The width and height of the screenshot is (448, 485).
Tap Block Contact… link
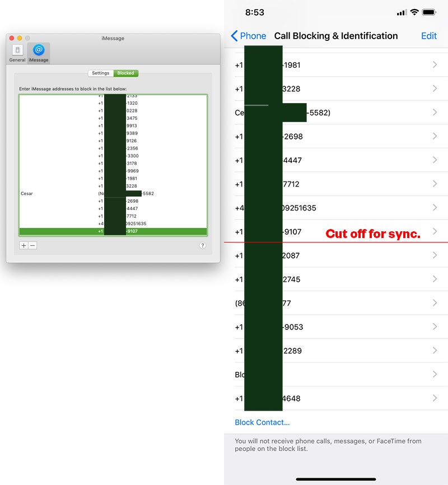click(x=262, y=422)
